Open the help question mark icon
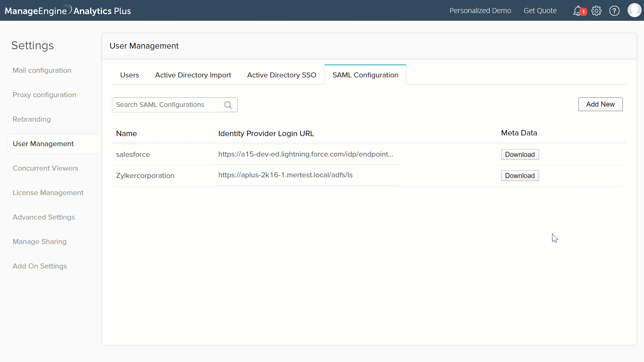This screenshot has width=644, height=362. [x=614, y=11]
